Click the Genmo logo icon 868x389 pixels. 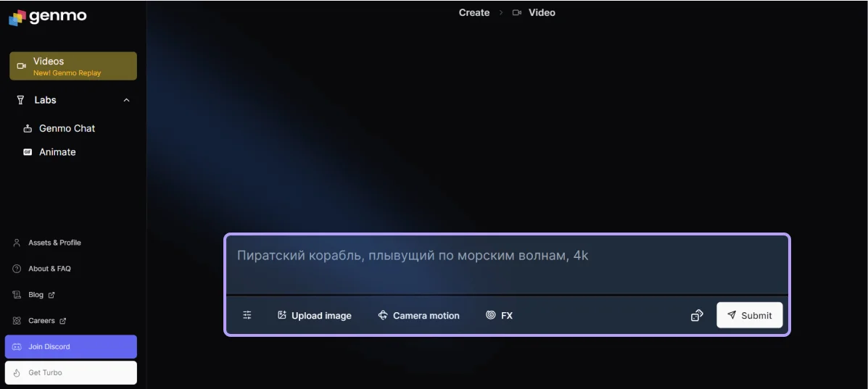point(17,17)
